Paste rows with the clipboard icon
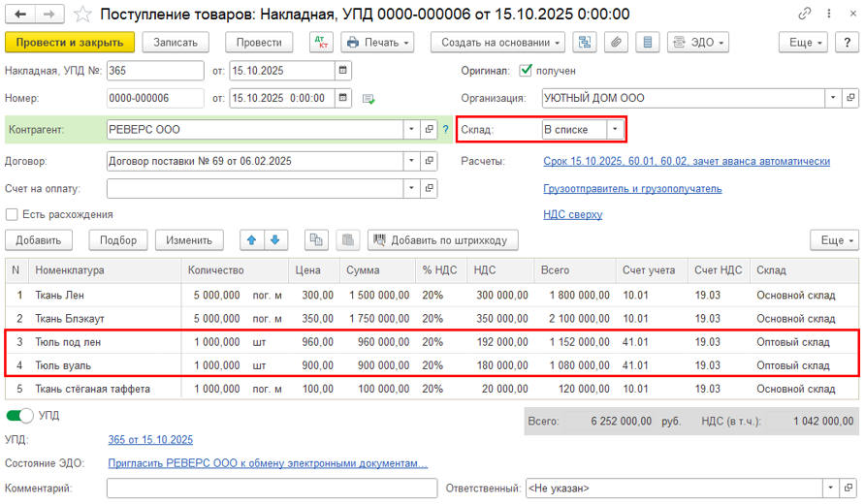The width and height of the screenshot is (865, 504). tap(347, 239)
